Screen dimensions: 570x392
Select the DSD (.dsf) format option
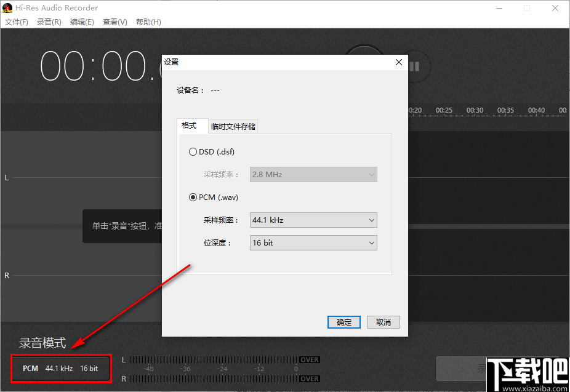[193, 151]
